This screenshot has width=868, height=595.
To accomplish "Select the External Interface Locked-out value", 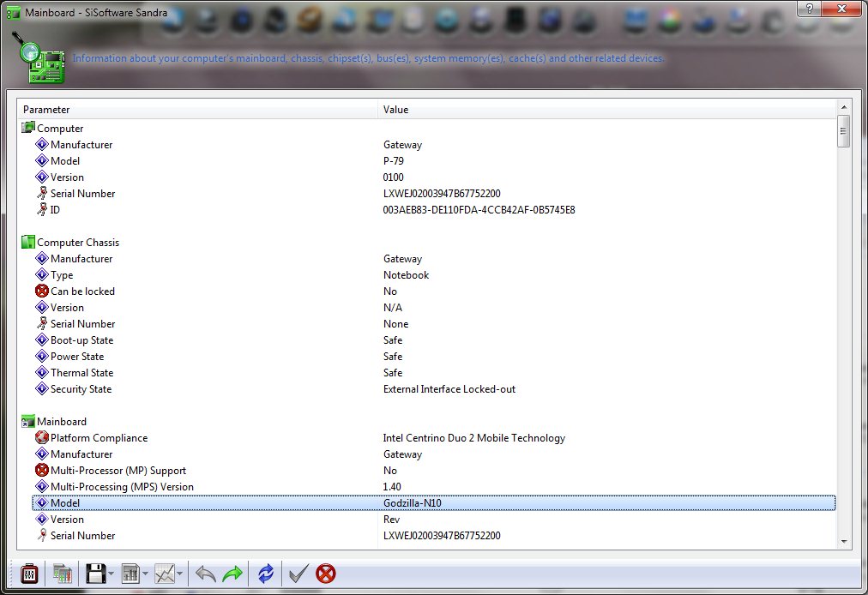I will click(x=449, y=389).
